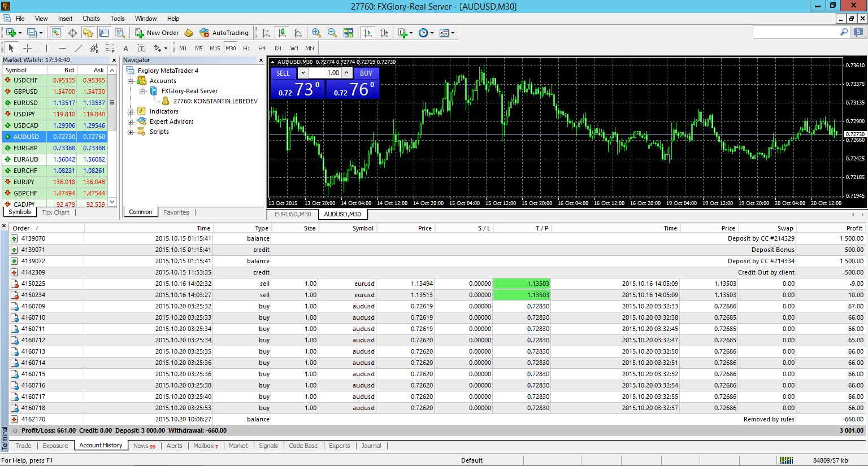Expand the Expert Advisors node
This screenshot has width=868, height=466.
click(x=130, y=121)
